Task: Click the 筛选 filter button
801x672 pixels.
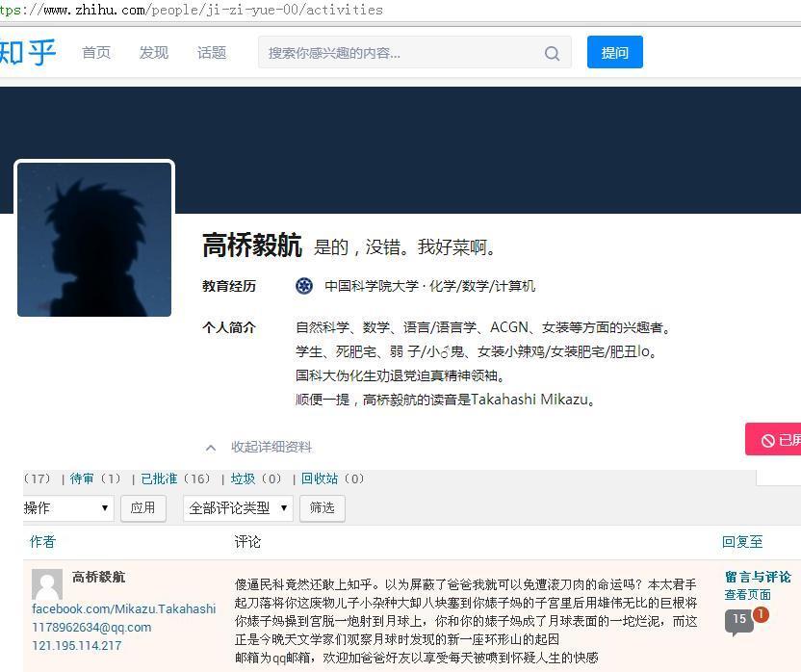Action: click(x=322, y=508)
